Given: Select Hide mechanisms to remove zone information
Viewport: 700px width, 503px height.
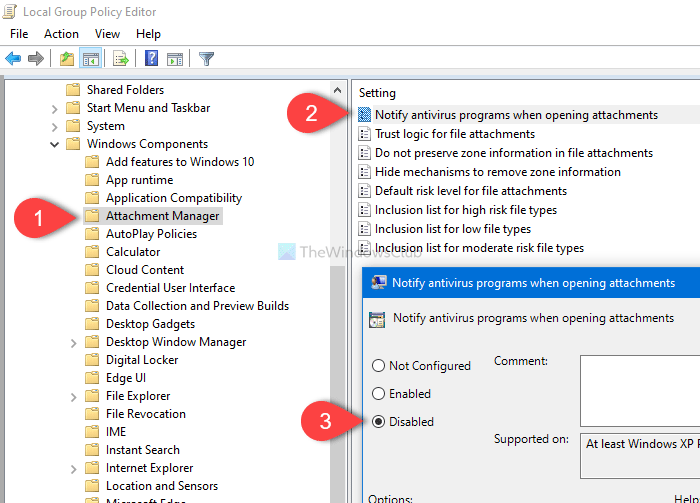Looking at the screenshot, I should click(497, 171).
